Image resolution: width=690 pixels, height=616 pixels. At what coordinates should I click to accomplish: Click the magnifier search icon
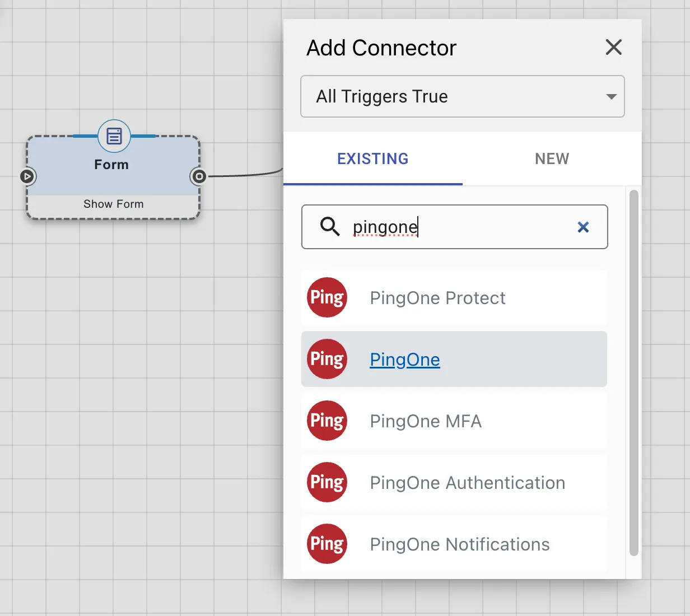pos(330,227)
